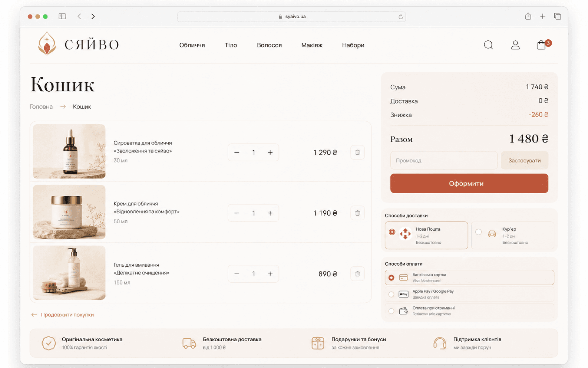This screenshot has width=588, height=368.
Task: Click the Оформити checkout button
Action: 469,183
